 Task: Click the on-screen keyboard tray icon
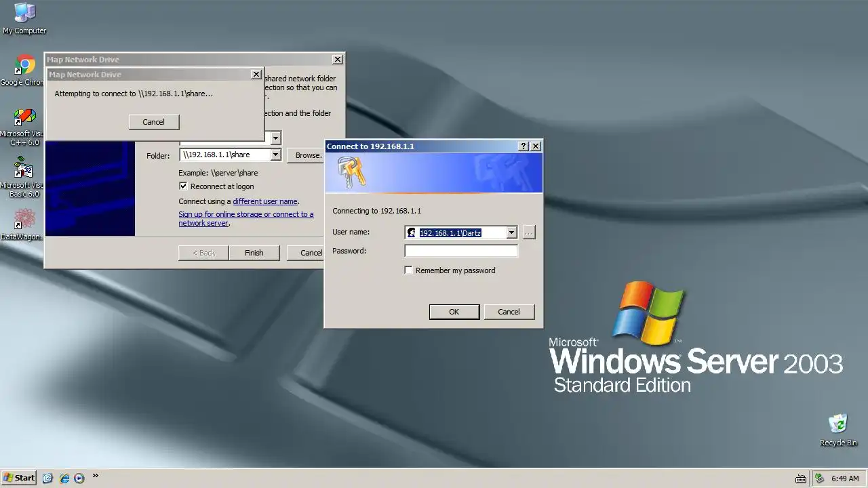pyautogui.click(x=800, y=479)
